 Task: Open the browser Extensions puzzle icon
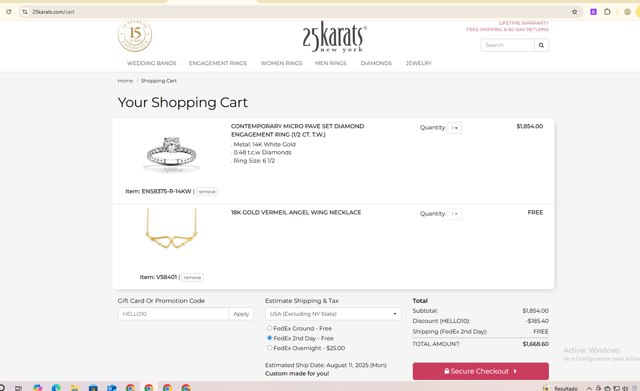607,12
